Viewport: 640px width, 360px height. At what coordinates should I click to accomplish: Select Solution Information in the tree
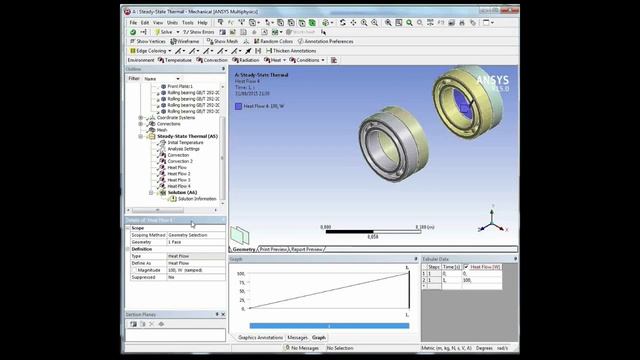tap(197, 199)
